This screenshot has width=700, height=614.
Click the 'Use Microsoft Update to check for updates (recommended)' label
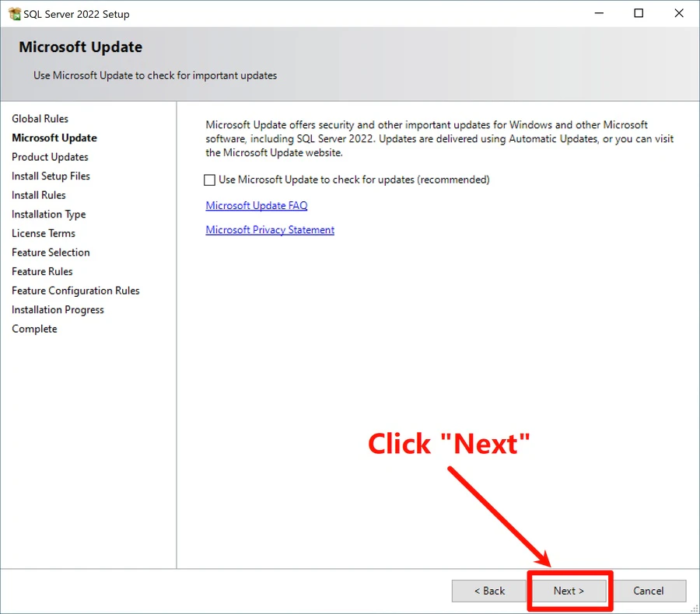point(354,180)
